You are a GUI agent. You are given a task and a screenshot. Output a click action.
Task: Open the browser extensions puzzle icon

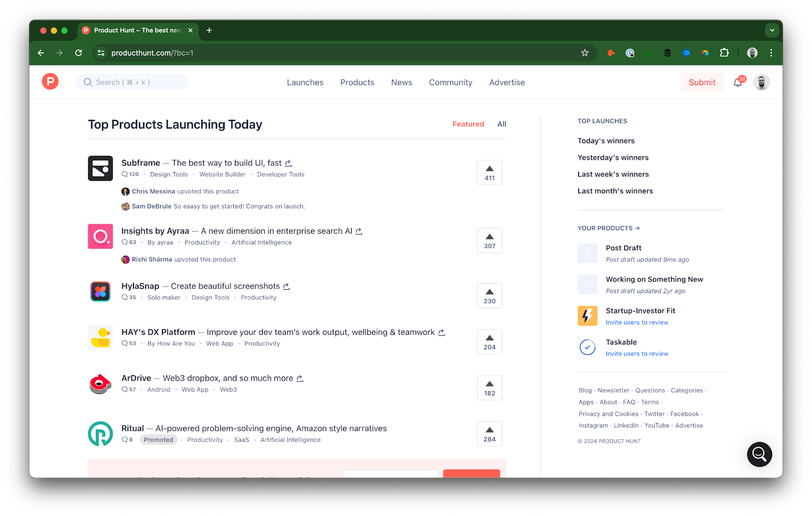(724, 53)
